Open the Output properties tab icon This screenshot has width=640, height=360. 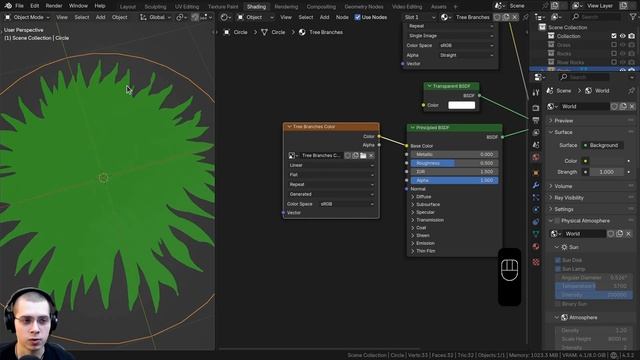click(536, 120)
